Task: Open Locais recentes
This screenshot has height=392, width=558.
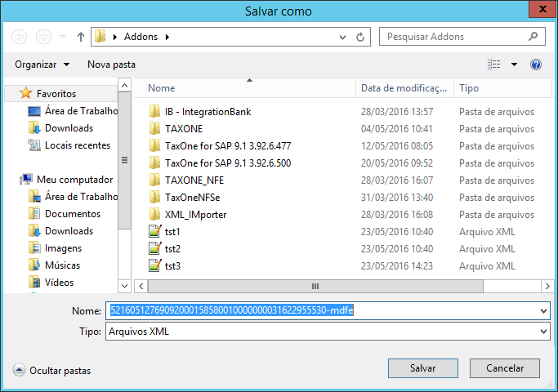Action: (69, 145)
